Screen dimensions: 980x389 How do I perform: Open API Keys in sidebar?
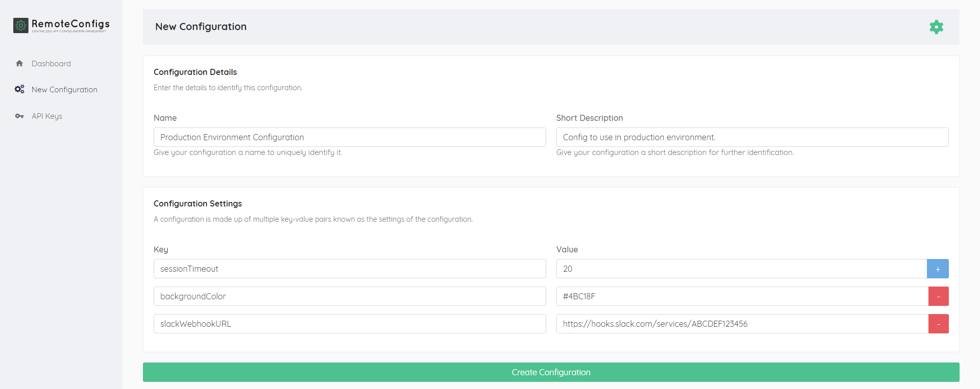pyautogui.click(x=47, y=116)
